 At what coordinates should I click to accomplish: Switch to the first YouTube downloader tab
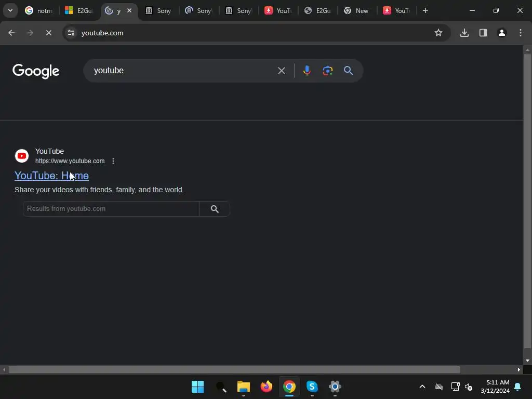(x=278, y=10)
